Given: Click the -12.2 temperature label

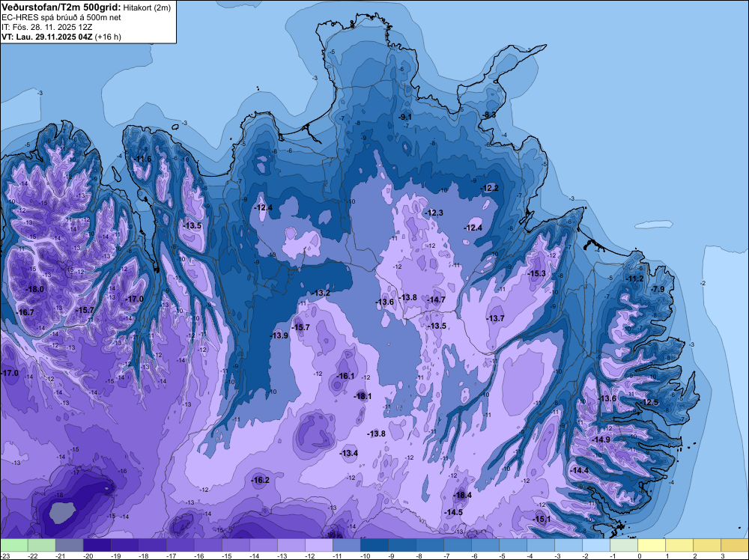Looking at the screenshot, I should click(x=490, y=188).
